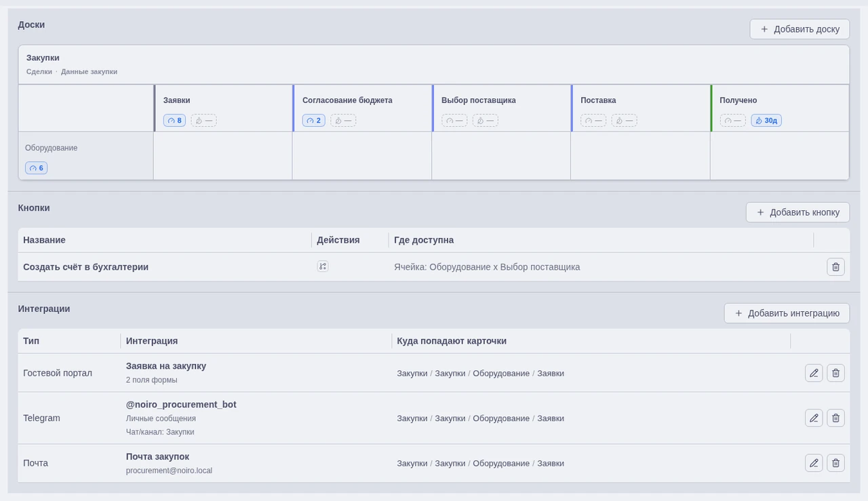868x501 pixels.
Task: Delete the Telegram integration
Action: [835, 418]
